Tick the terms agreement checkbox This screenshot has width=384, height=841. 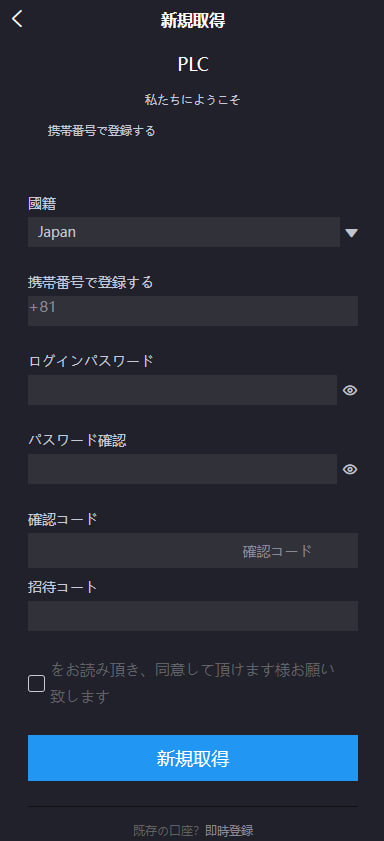click(x=36, y=683)
